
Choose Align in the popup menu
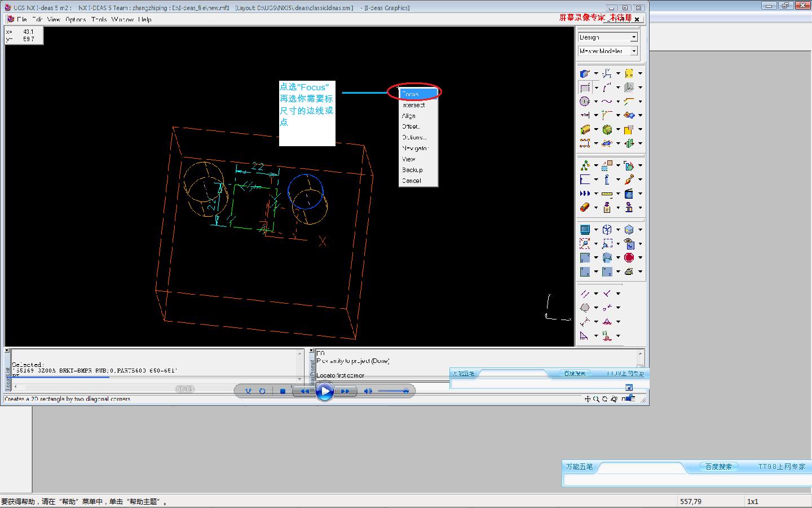pyautogui.click(x=418, y=116)
